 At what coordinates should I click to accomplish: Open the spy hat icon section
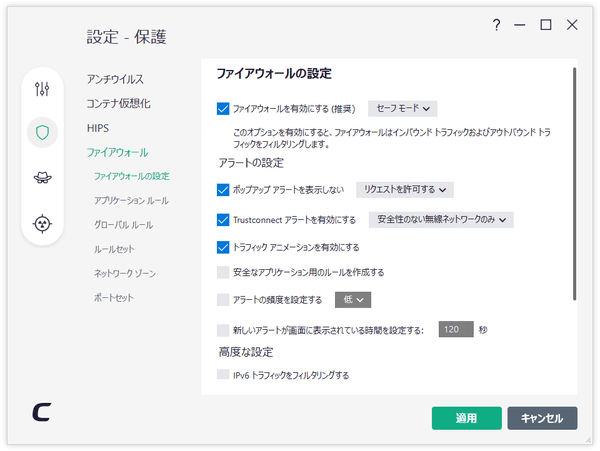(42, 177)
